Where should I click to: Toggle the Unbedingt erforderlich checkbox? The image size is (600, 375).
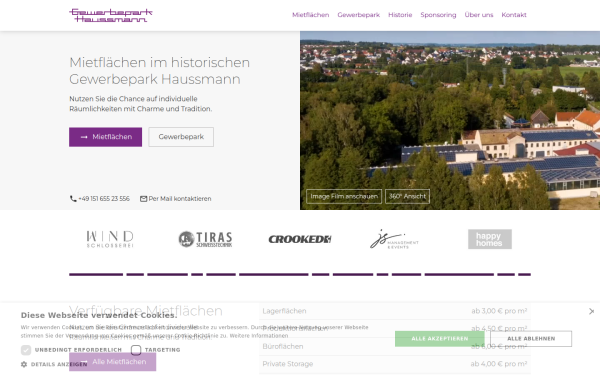click(26, 350)
